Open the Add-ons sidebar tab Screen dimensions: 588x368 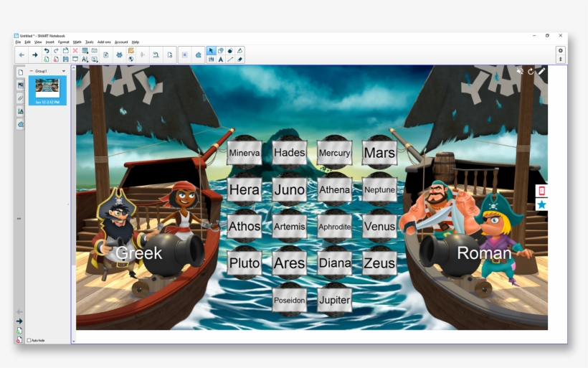click(21, 124)
